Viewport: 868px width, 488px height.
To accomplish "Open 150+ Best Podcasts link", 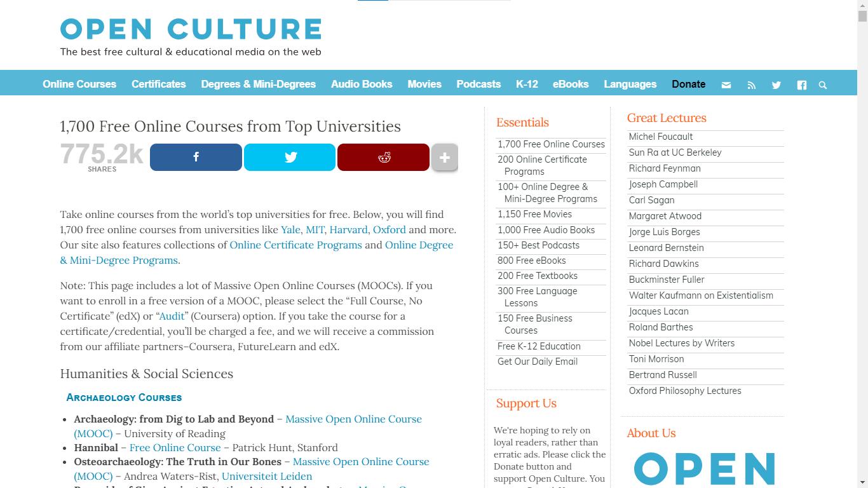I will point(538,245).
